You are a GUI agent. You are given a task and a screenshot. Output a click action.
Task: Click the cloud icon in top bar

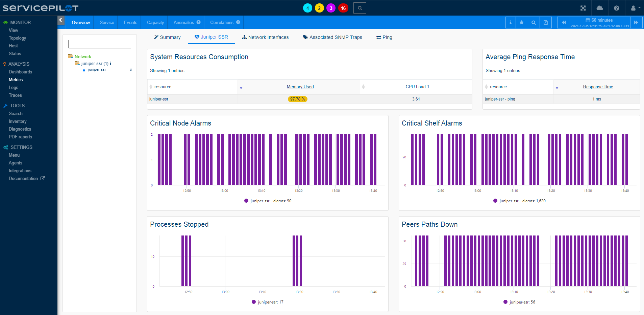[600, 8]
